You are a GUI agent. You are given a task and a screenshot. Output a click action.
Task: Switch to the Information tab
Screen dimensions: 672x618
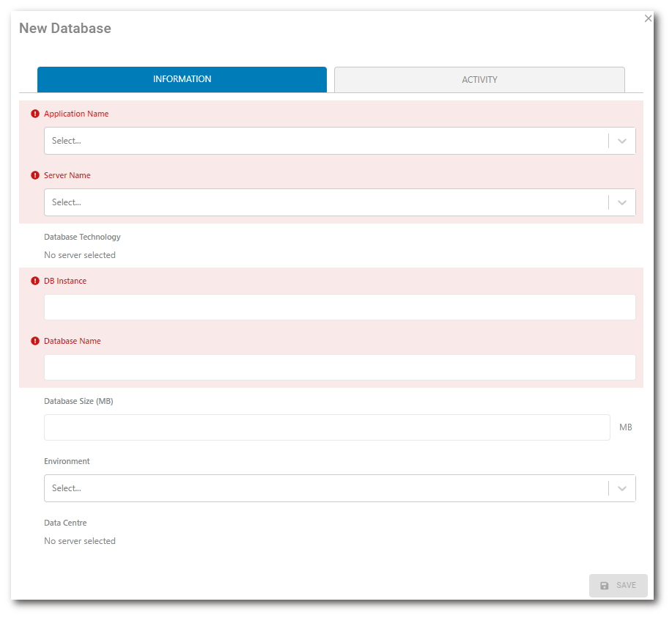click(x=182, y=79)
